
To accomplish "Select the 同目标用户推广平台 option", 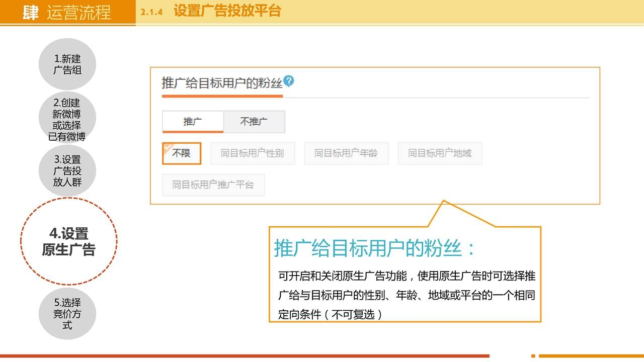I will click(x=213, y=185).
